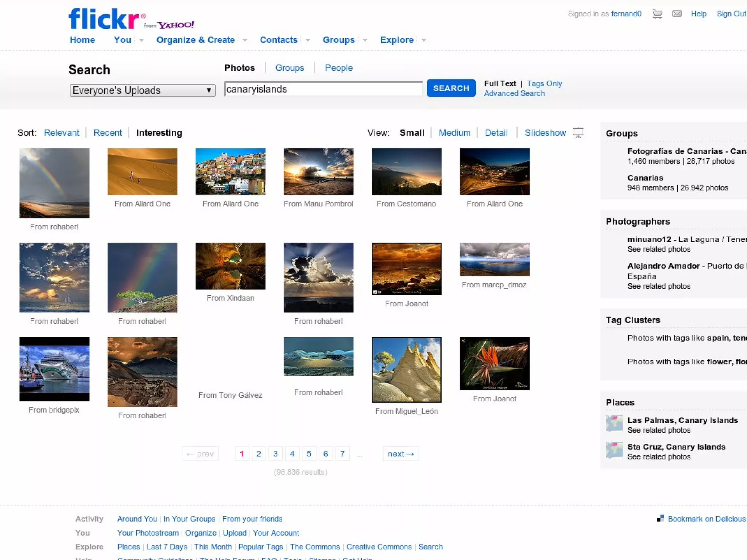This screenshot has height=560, width=747.
Task: Open photographer Alejandro Amador
Action: pyautogui.click(x=663, y=266)
